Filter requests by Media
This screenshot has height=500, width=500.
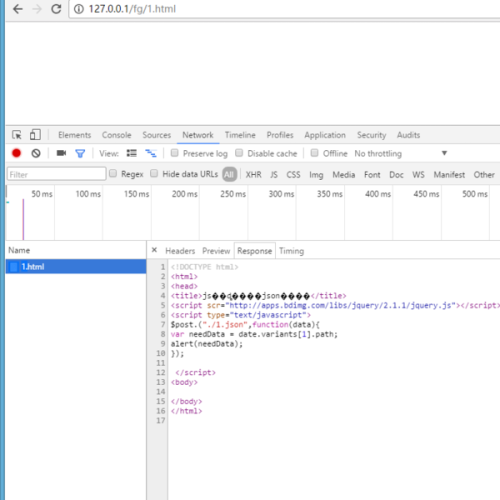pos(344,175)
